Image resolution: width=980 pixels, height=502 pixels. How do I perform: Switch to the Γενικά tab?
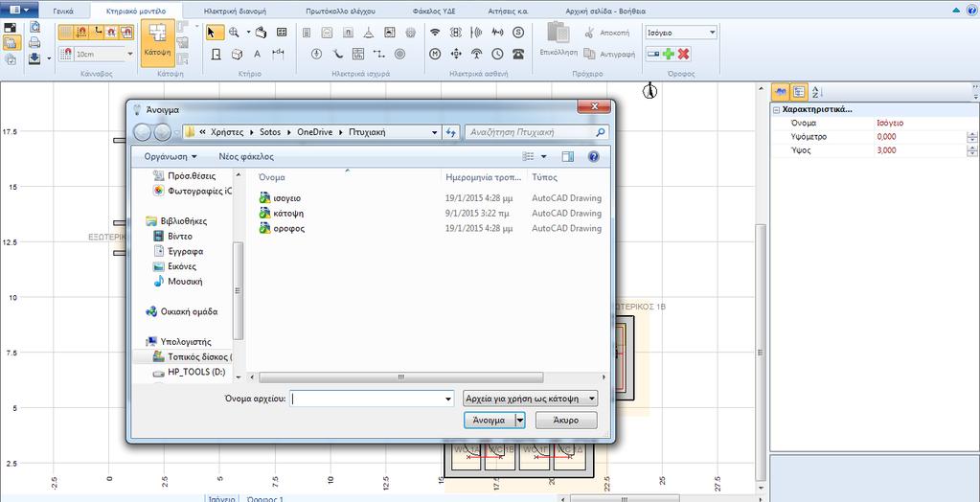(63, 11)
